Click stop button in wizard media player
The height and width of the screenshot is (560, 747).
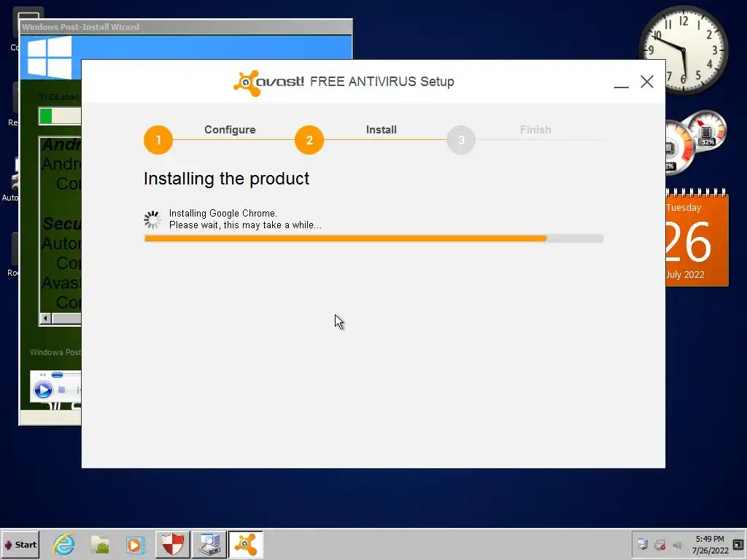pyautogui.click(x=61, y=390)
